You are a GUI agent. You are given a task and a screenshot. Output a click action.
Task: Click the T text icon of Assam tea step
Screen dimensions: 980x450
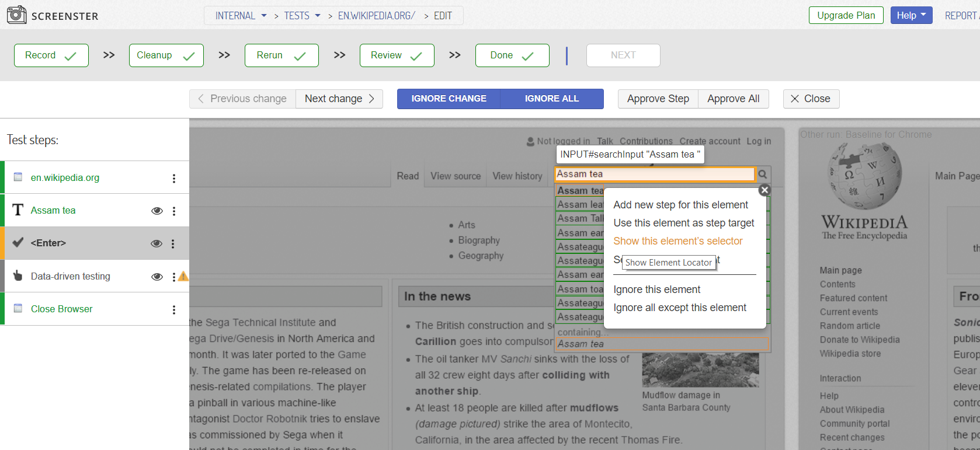click(x=18, y=210)
